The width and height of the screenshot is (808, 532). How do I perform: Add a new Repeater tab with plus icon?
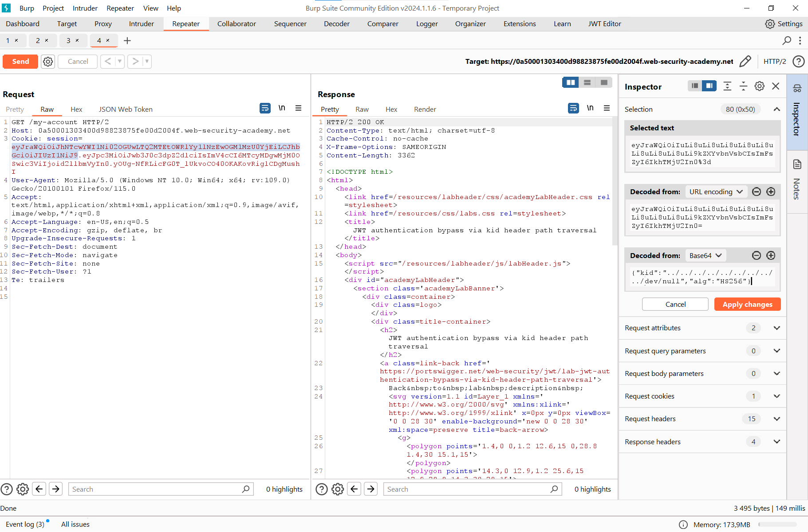click(127, 41)
